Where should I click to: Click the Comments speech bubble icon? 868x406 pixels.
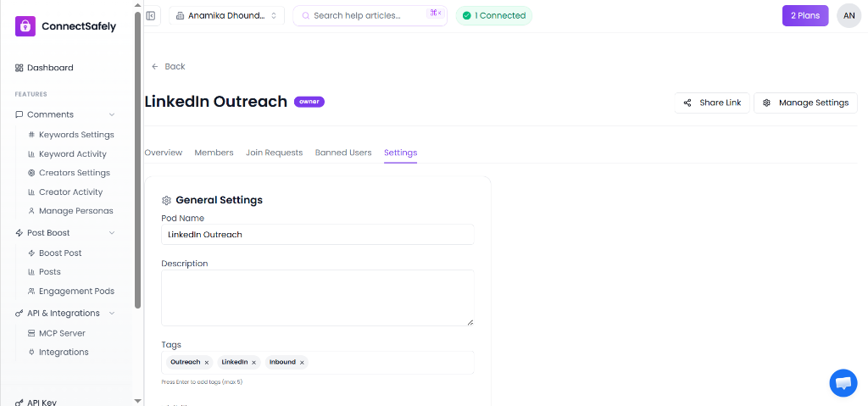(19, 114)
